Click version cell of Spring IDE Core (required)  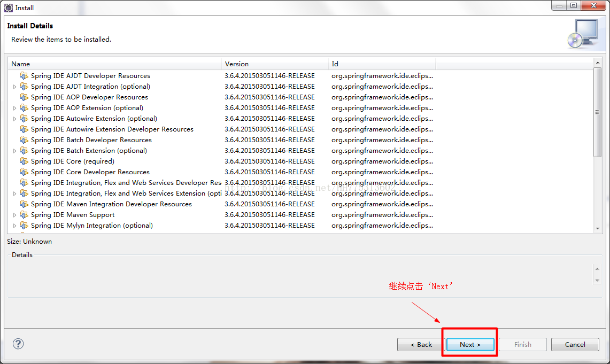(269, 161)
